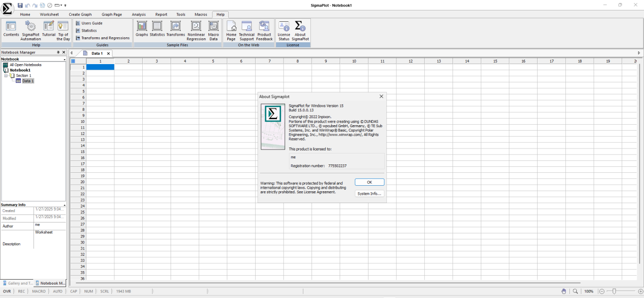
Task: Toggle MACRO indicator in status bar
Action: click(x=39, y=292)
